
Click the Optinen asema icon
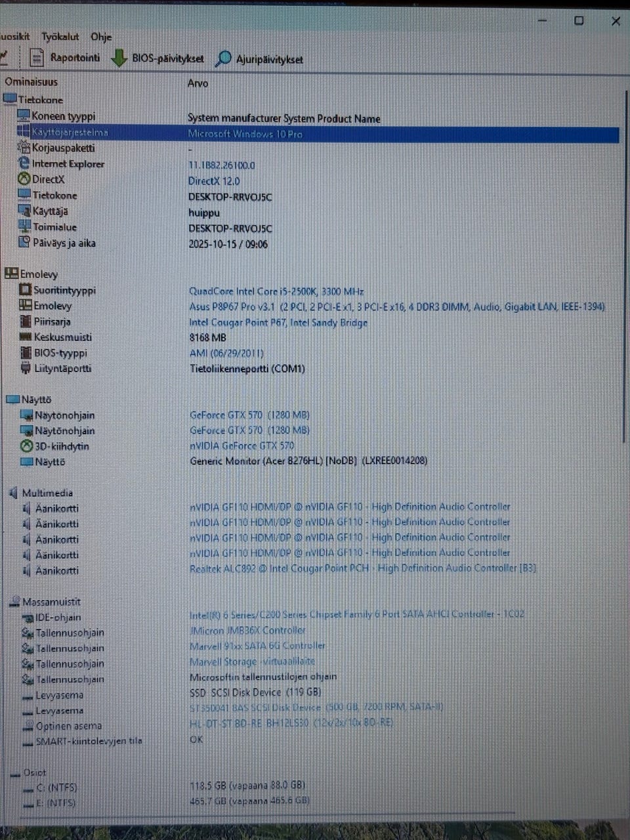point(28,726)
